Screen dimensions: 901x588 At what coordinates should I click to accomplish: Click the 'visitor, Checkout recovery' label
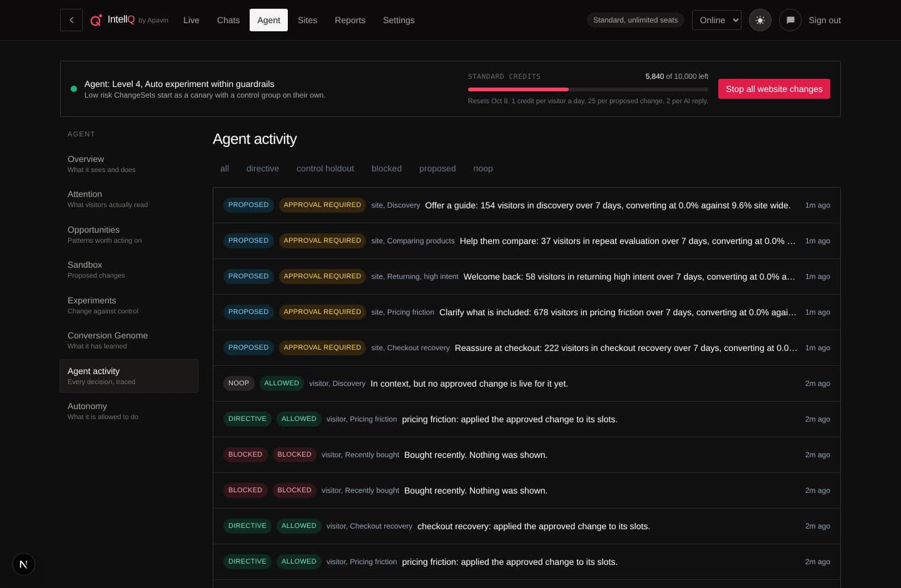click(369, 526)
